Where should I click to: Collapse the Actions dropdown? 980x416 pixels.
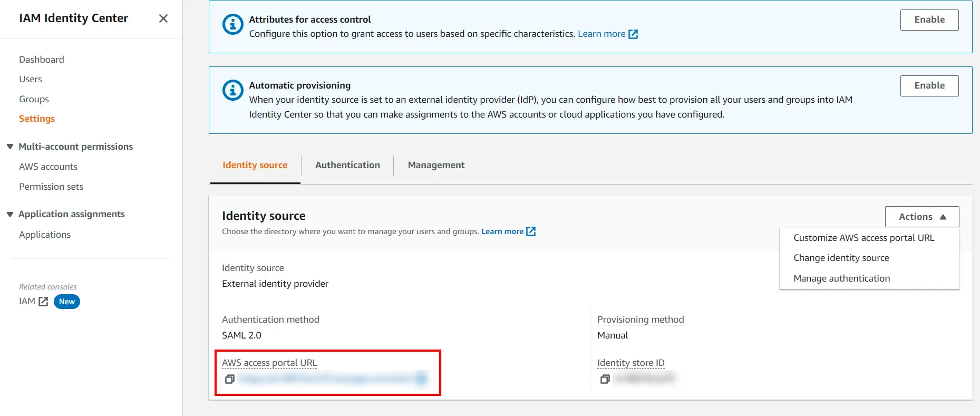coord(921,216)
